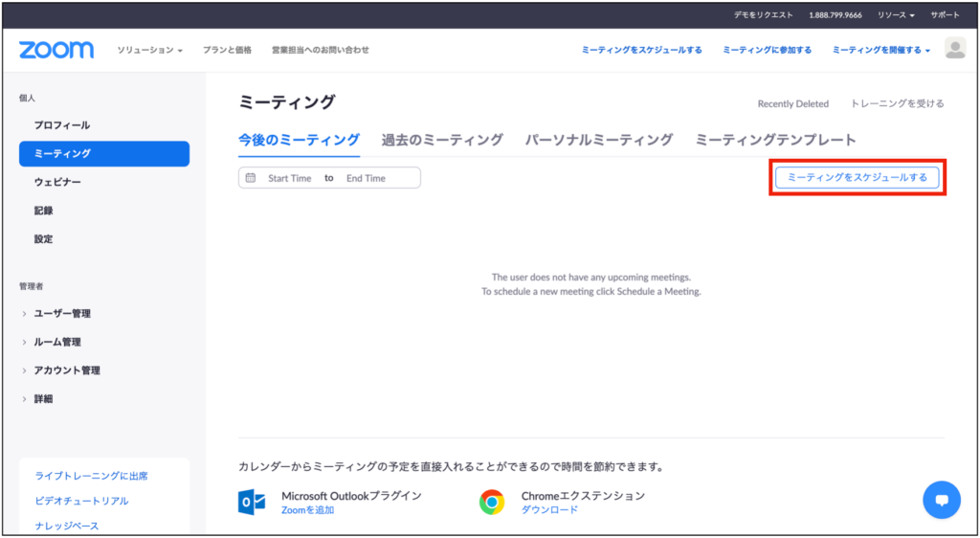Click the Recently Deleted link
Screen dimensions: 980x538
coord(792,103)
